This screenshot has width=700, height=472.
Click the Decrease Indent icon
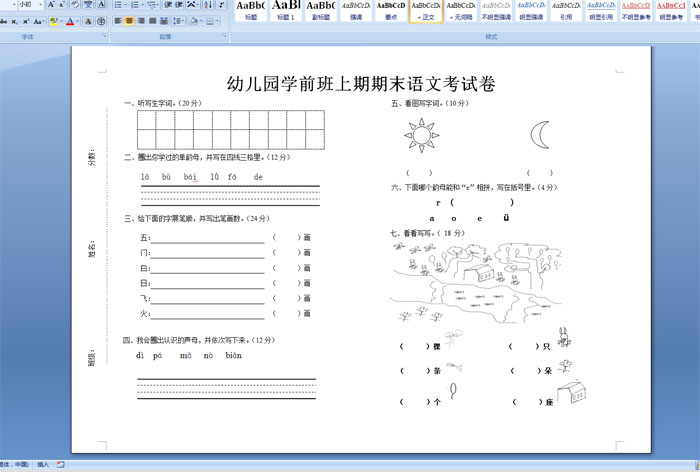[168, 5]
